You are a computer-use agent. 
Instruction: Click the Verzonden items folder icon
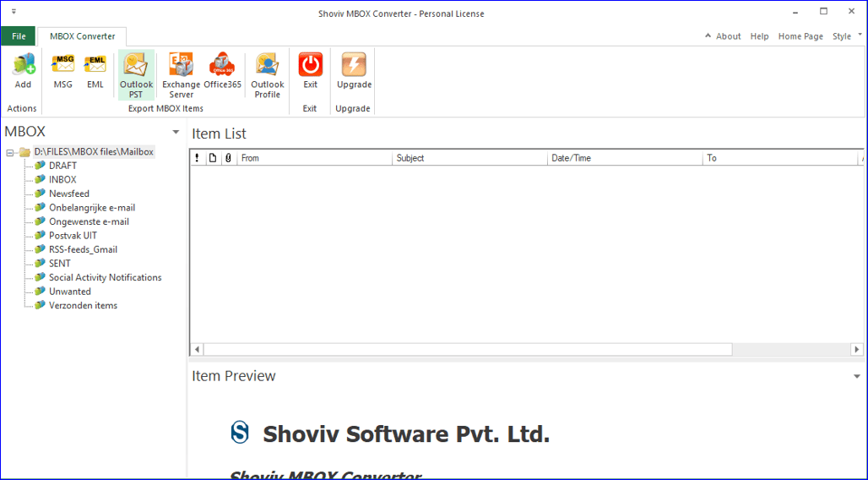click(40, 305)
